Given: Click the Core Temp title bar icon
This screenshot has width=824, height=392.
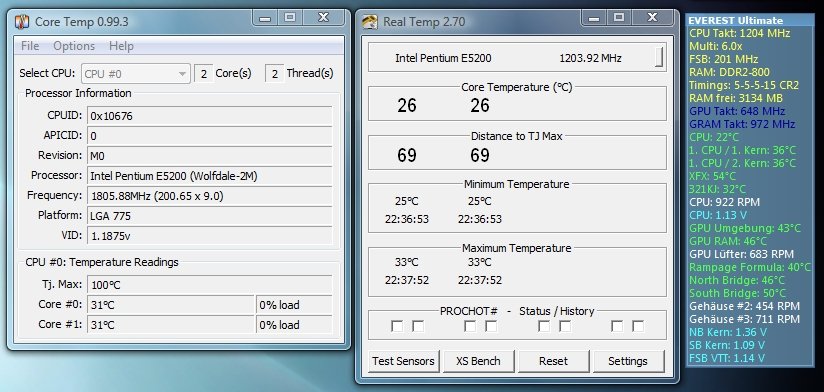Looking at the screenshot, I should point(22,22).
